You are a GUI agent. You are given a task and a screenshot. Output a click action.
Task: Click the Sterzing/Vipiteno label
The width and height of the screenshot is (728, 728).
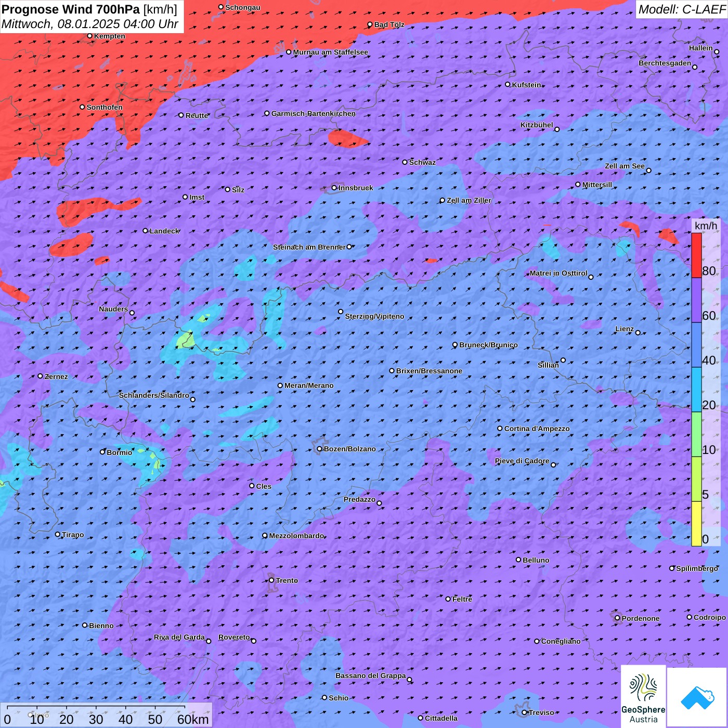pyautogui.click(x=374, y=316)
